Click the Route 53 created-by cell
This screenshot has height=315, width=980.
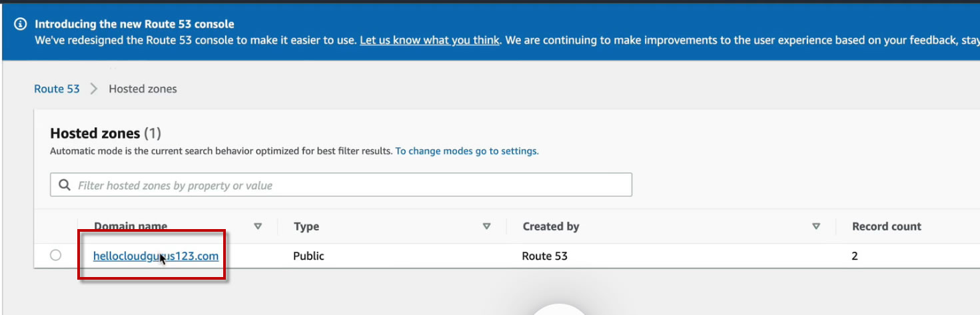(x=544, y=256)
